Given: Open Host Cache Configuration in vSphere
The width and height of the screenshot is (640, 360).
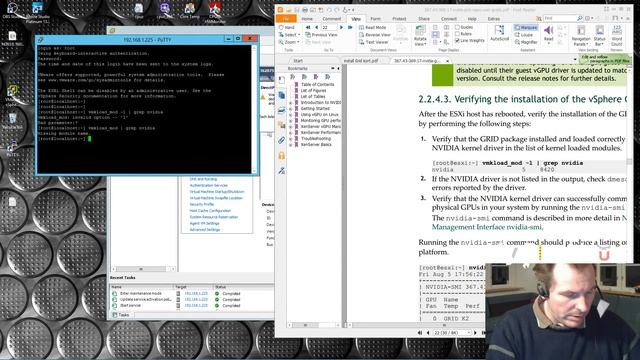Looking at the screenshot, I should tap(210, 211).
